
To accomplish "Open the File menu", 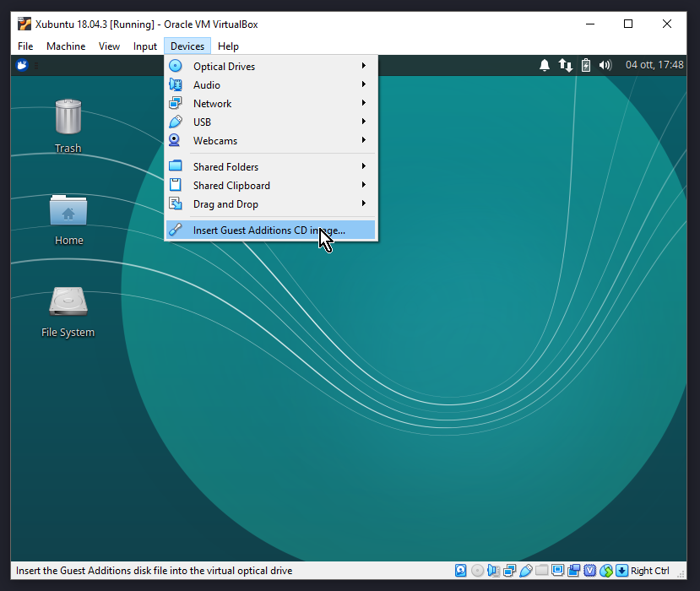I will (25, 46).
